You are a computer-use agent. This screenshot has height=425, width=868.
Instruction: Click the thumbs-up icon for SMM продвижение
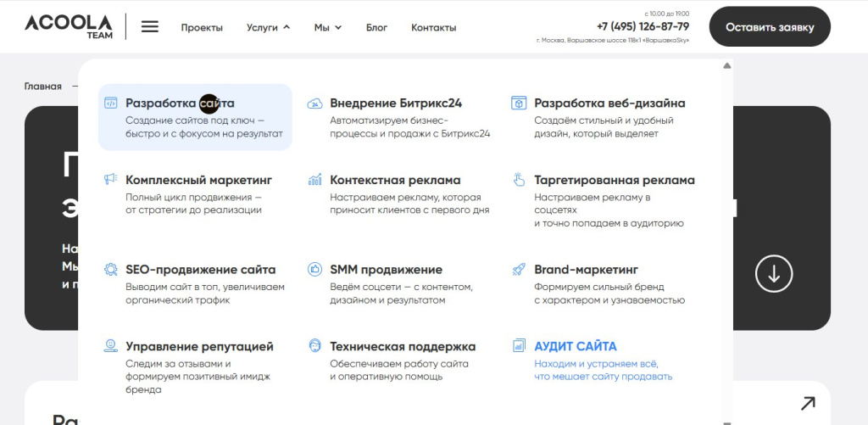[314, 269]
